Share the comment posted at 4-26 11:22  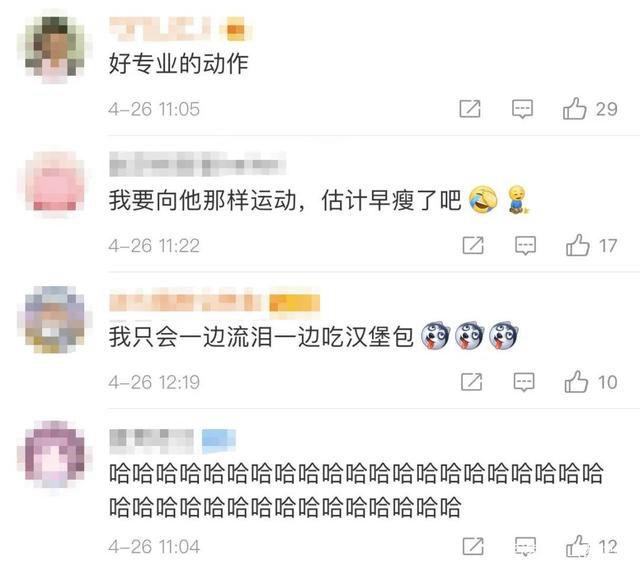coord(473,246)
